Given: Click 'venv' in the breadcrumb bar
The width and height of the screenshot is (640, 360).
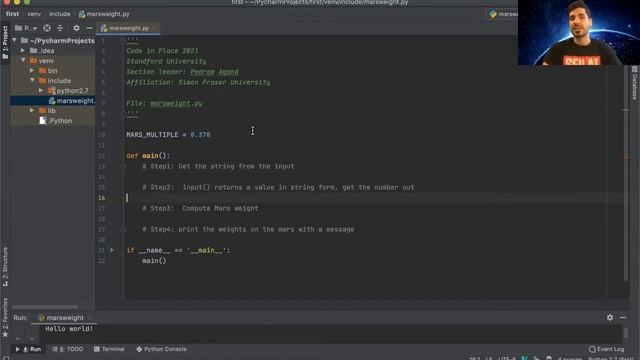Looking at the screenshot, I should pos(34,14).
